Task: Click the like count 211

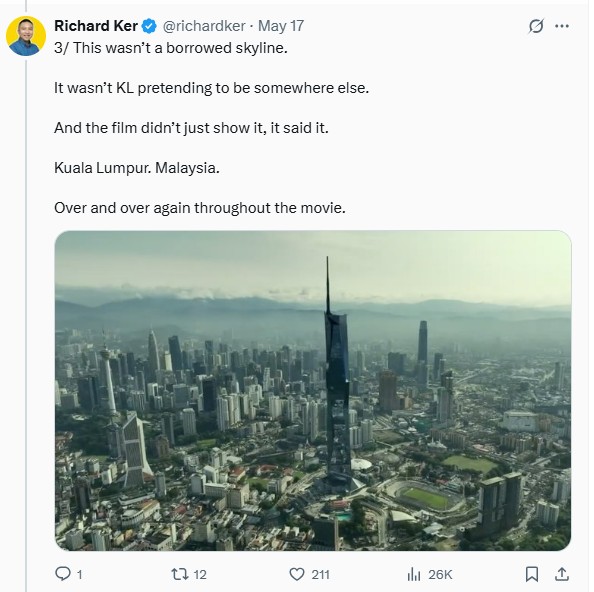Action: click(x=320, y=575)
